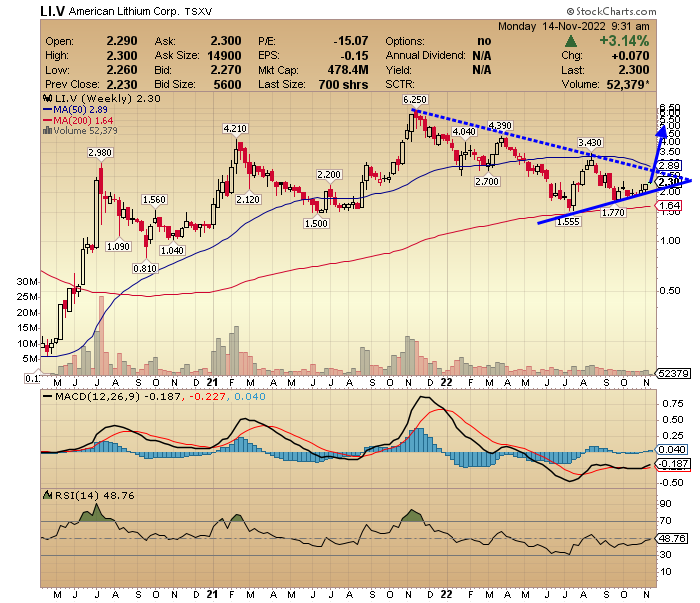Click the 0.040 histogram tag on MACD axis
The image size is (700, 603).
[x=672, y=450]
